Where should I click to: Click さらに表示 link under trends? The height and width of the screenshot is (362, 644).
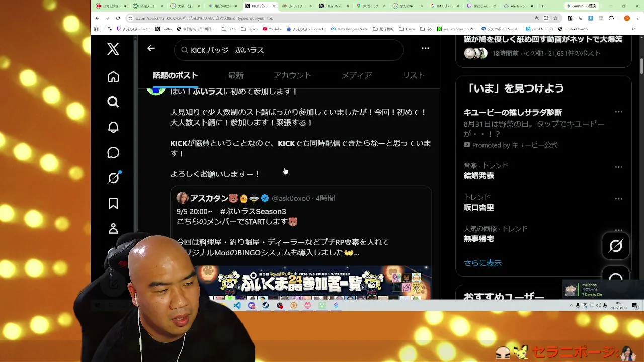tap(482, 263)
